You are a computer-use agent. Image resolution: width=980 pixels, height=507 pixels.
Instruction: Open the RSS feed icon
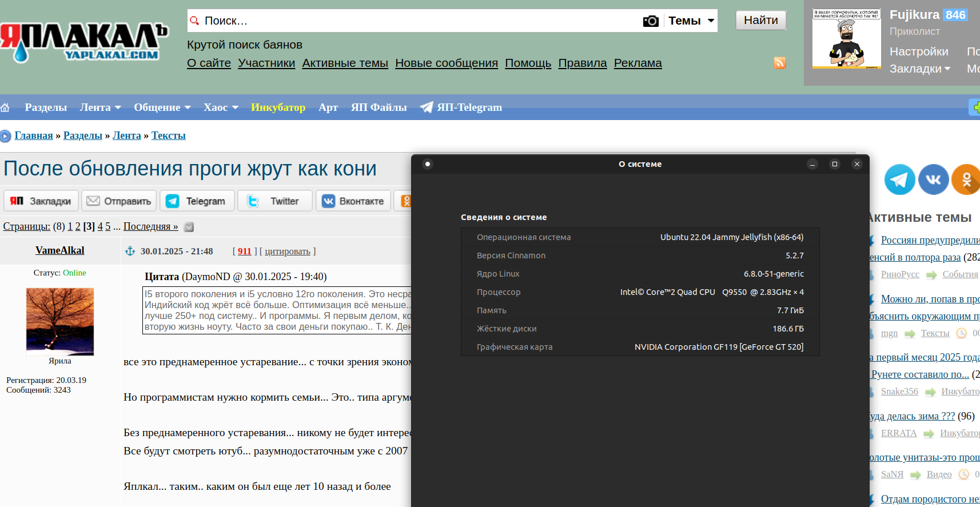(780, 63)
